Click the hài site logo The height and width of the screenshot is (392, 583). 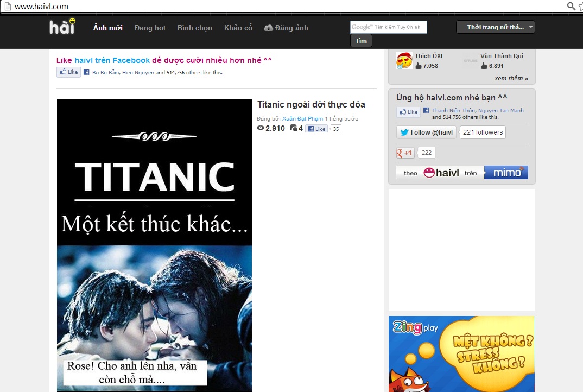[62, 27]
